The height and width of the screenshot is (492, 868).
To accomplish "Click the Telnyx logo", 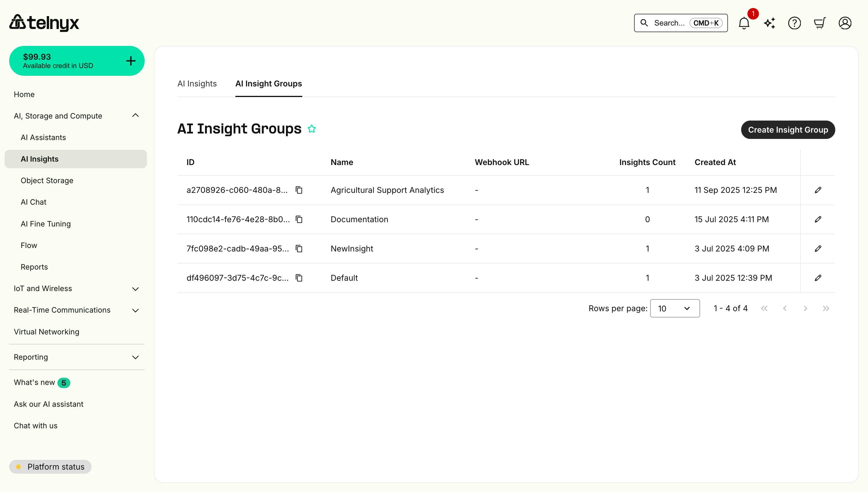I will [x=44, y=22].
